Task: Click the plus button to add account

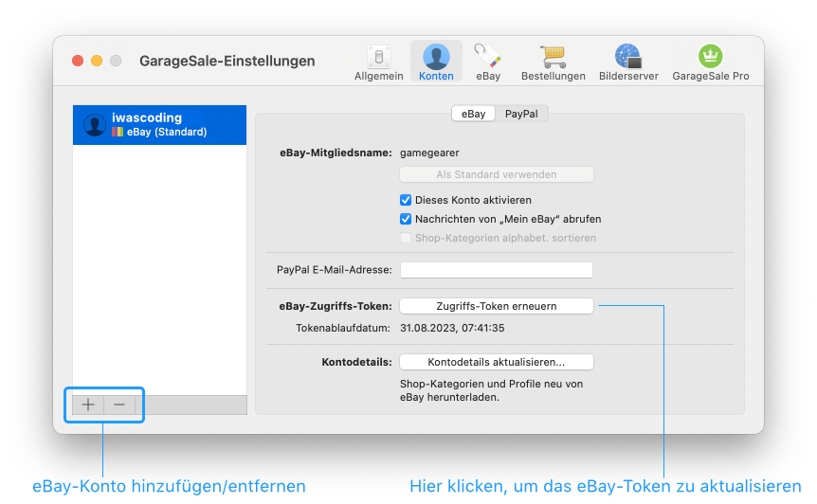Action: pos(88,405)
